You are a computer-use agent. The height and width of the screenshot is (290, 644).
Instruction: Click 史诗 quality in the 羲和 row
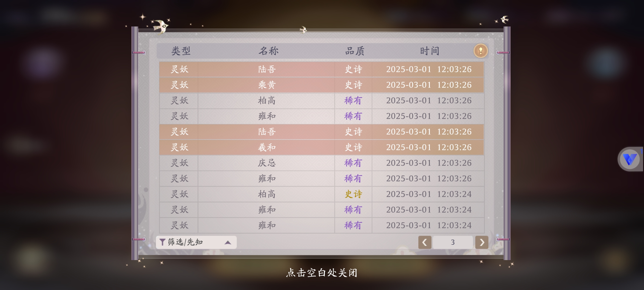pos(353,147)
